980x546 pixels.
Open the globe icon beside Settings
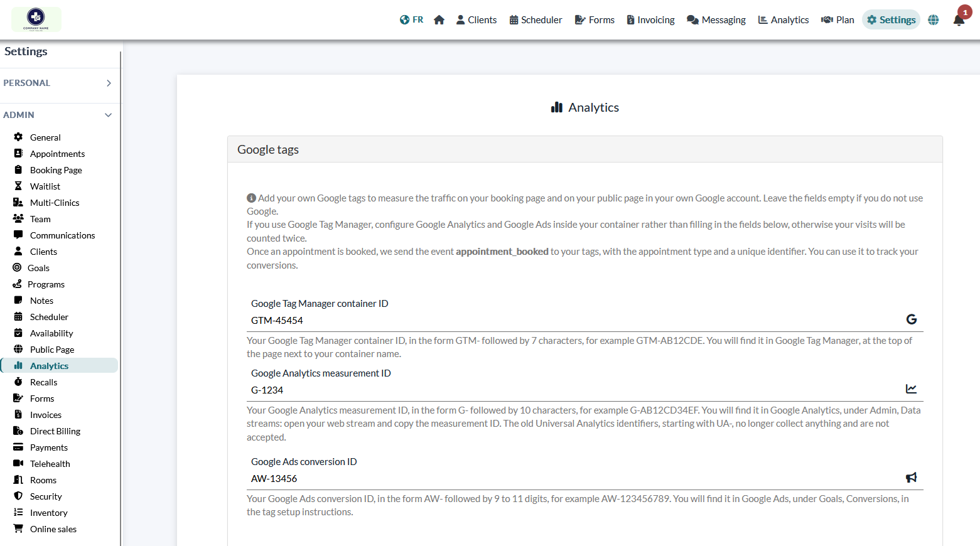(934, 19)
